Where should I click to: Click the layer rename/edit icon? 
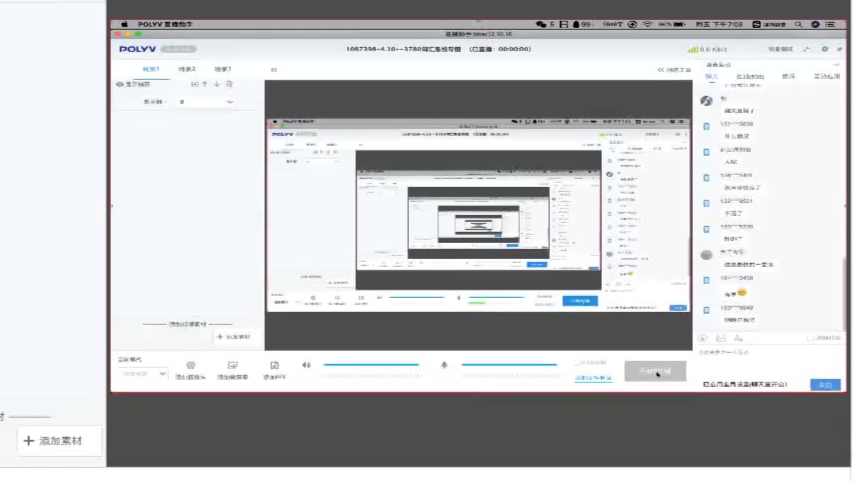[x=194, y=84]
